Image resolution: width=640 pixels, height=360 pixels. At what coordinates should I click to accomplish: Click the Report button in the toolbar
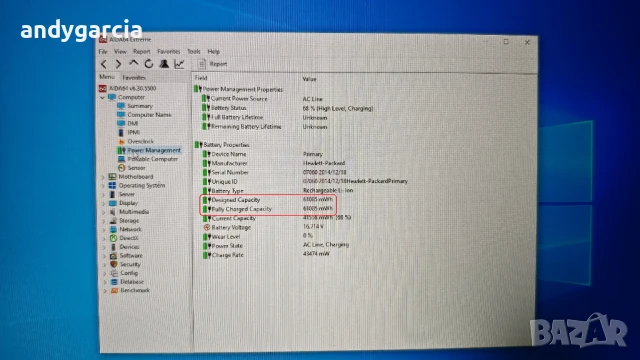point(212,64)
